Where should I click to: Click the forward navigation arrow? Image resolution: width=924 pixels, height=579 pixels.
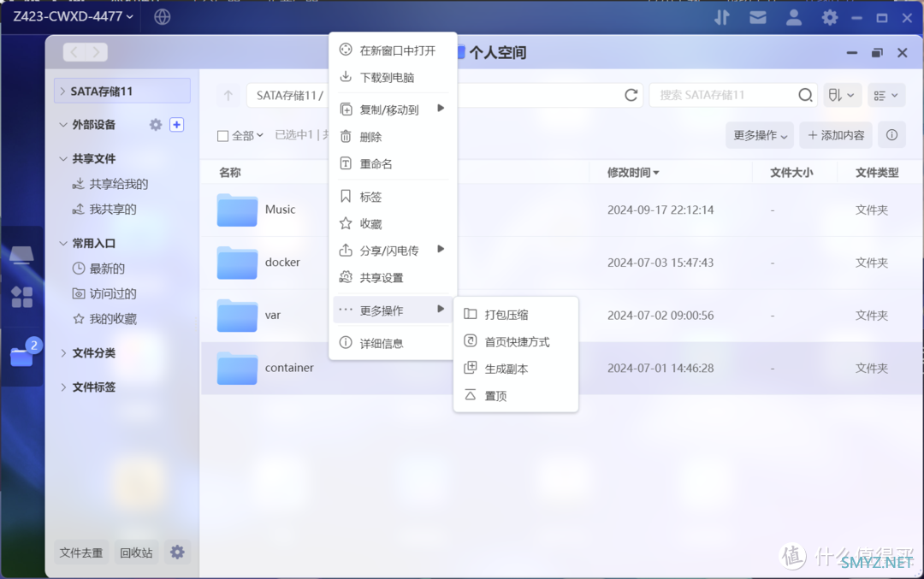pyautogui.click(x=96, y=52)
